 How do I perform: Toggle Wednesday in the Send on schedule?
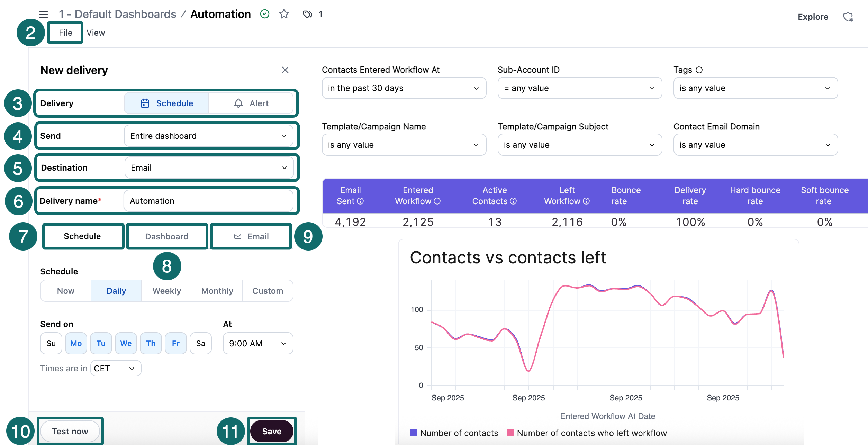(126, 343)
